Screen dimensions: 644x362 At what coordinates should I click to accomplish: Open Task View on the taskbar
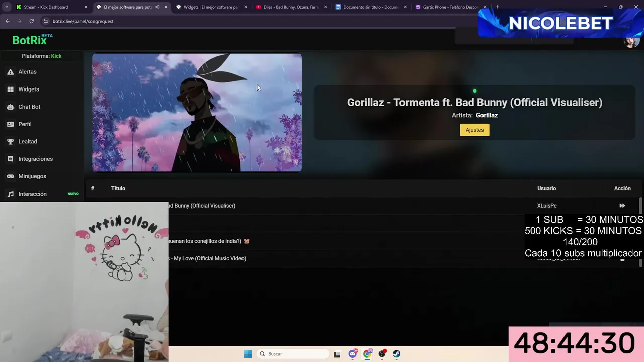click(337, 354)
